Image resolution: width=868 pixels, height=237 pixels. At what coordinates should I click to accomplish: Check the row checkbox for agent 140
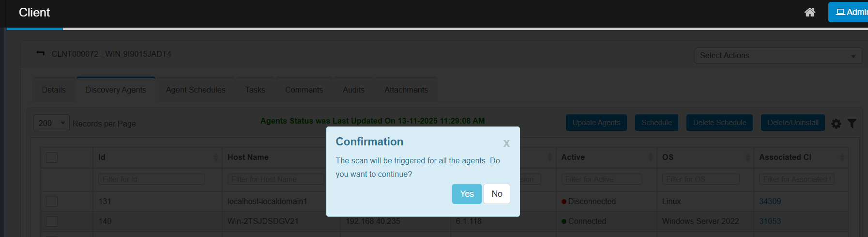[x=52, y=221]
